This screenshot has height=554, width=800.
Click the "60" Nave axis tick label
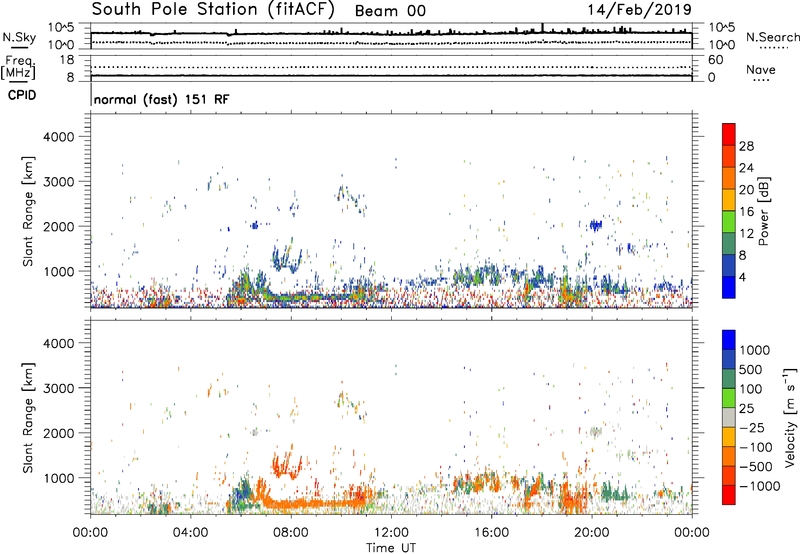click(715, 60)
